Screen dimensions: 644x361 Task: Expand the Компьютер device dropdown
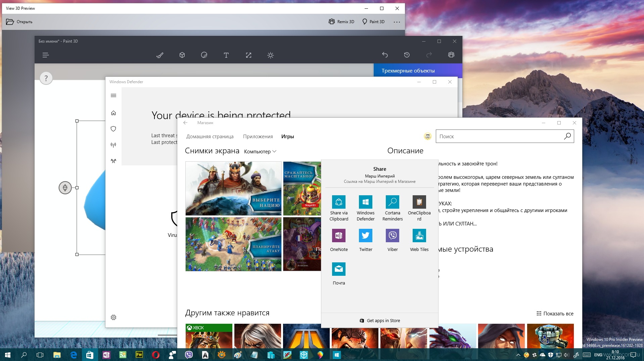[x=260, y=152]
